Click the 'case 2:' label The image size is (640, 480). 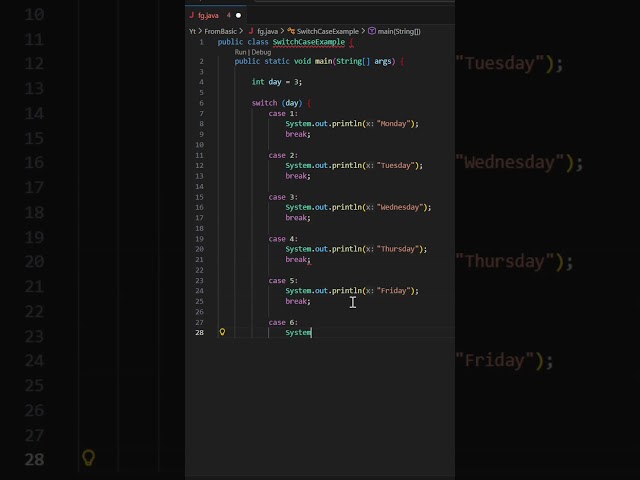[283, 155]
